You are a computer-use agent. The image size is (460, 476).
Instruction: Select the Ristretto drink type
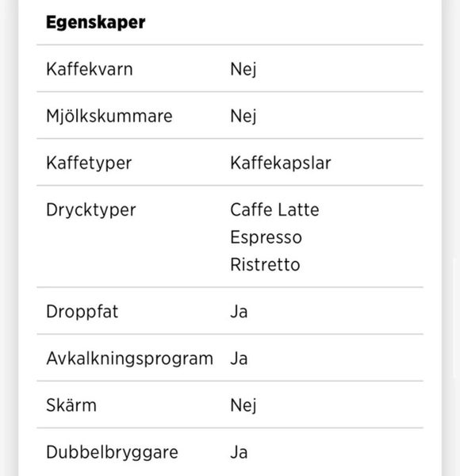click(265, 264)
